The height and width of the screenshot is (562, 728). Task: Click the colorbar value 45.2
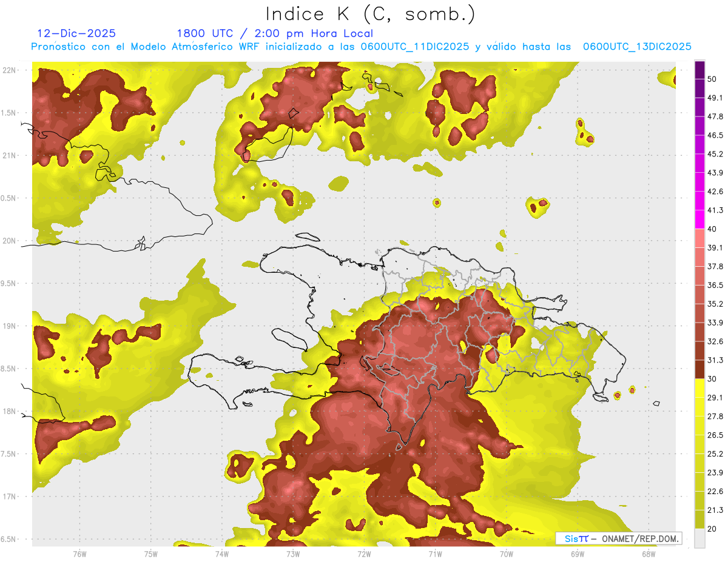tap(715, 154)
